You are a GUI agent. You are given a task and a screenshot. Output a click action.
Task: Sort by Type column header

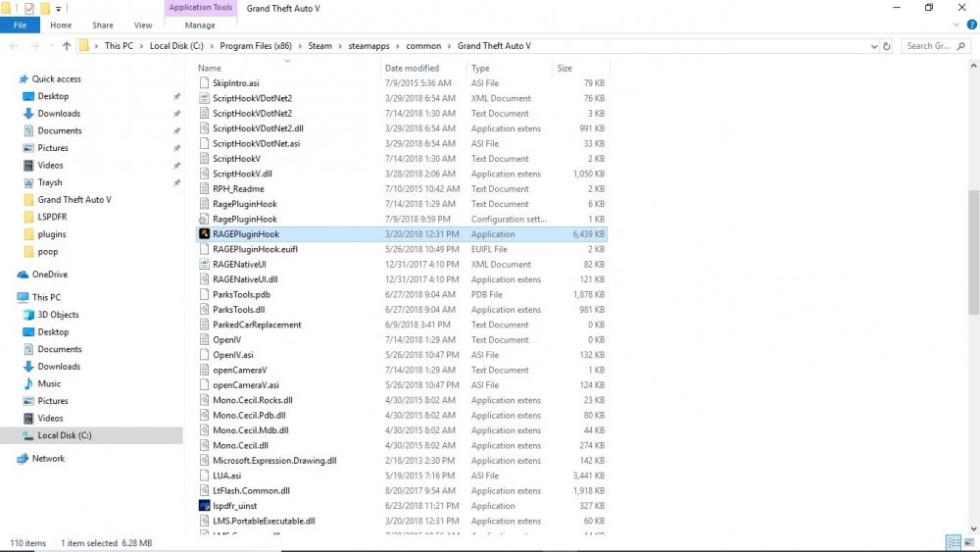[x=510, y=68]
